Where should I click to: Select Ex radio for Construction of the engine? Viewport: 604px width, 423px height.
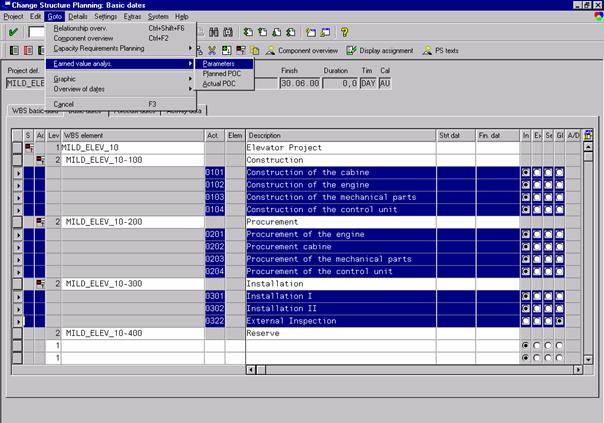[x=537, y=185]
